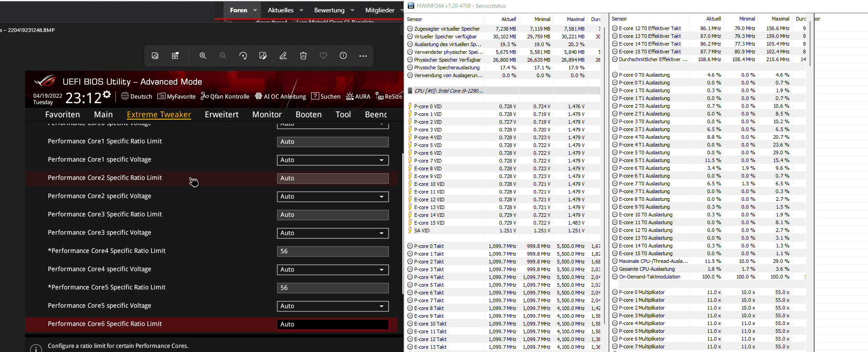The width and height of the screenshot is (868, 352).
Task: Open Performance Core3 specific Voltage dropdown
Action: click(333, 233)
